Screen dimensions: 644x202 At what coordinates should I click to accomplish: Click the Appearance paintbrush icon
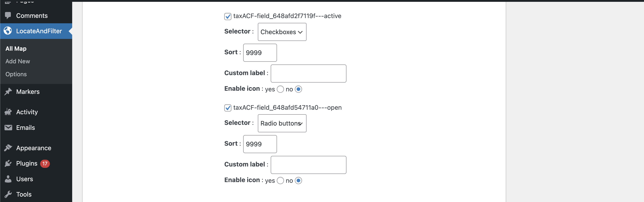(8, 148)
